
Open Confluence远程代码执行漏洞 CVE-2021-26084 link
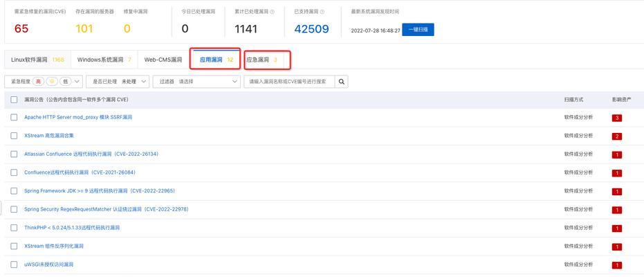(80, 172)
